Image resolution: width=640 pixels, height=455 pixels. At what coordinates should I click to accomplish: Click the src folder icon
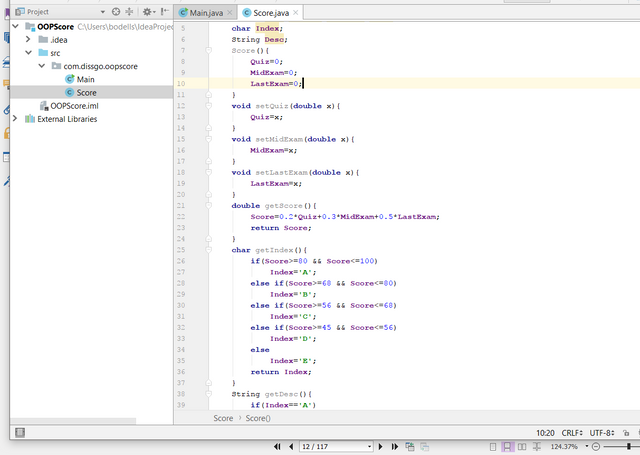(x=43, y=53)
